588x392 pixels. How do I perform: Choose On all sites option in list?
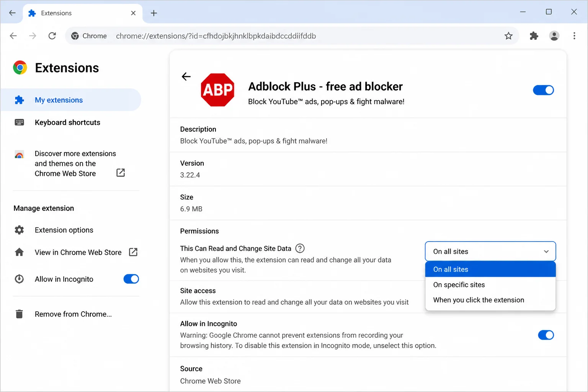click(x=490, y=269)
